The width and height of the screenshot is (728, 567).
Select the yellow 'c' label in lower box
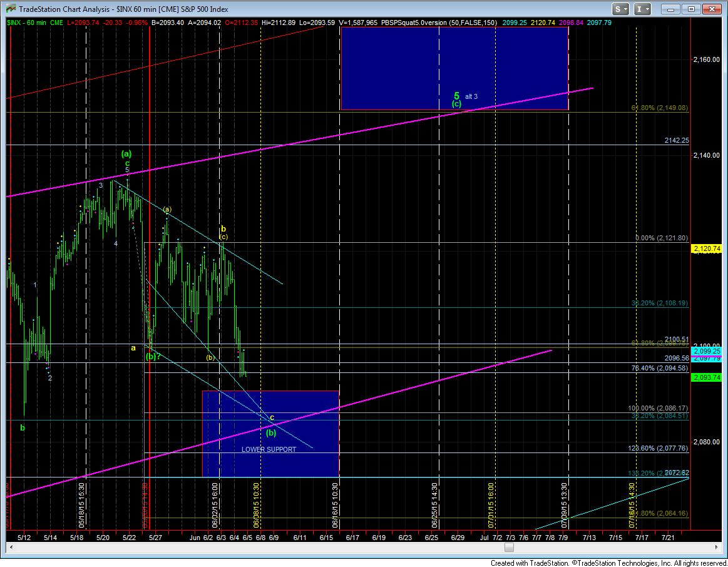272,417
